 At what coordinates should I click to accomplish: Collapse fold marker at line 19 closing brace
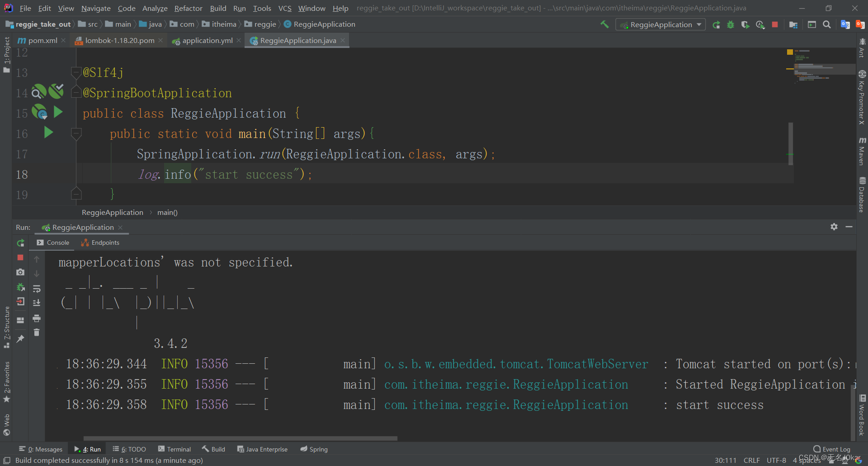[76, 194]
